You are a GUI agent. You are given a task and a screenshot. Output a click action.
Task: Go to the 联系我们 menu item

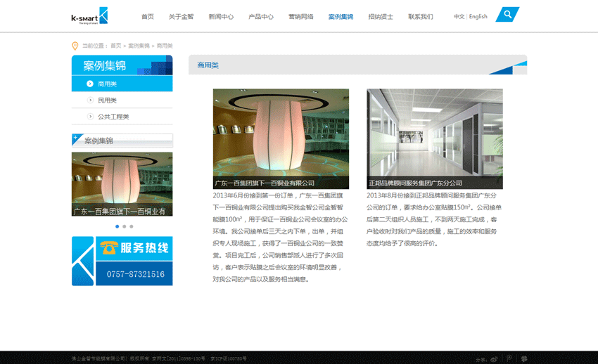421,17
